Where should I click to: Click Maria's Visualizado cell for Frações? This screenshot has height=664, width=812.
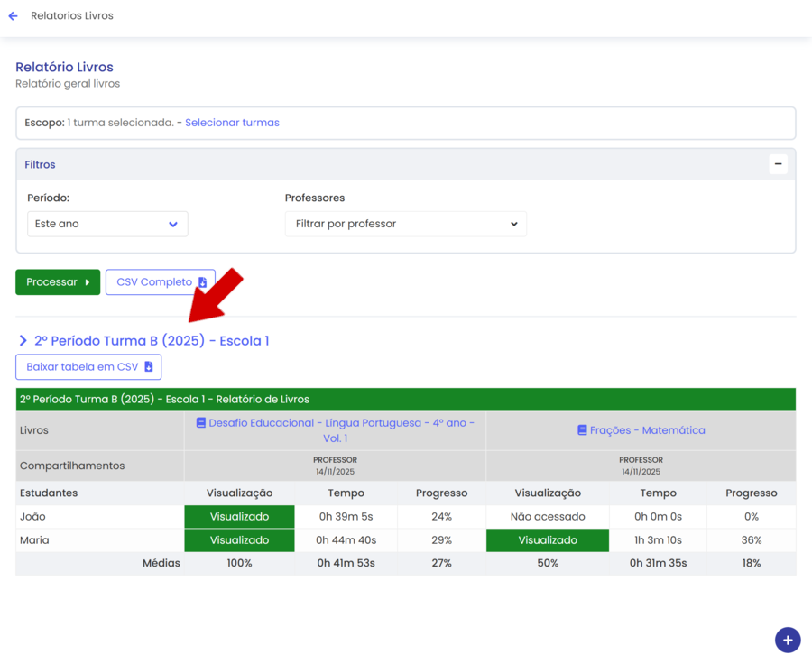547,540
